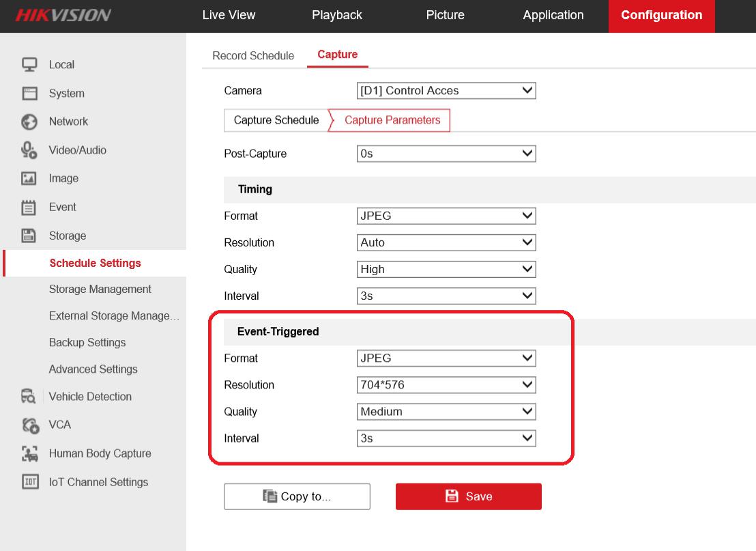Click the Human Body Capture icon
Viewport: 756px width, 551px height.
tap(29, 453)
